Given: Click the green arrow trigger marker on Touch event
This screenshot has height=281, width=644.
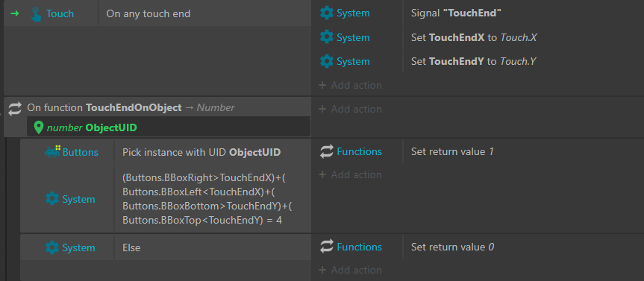Looking at the screenshot, I should pyautogui.click(x=15, y=13).
